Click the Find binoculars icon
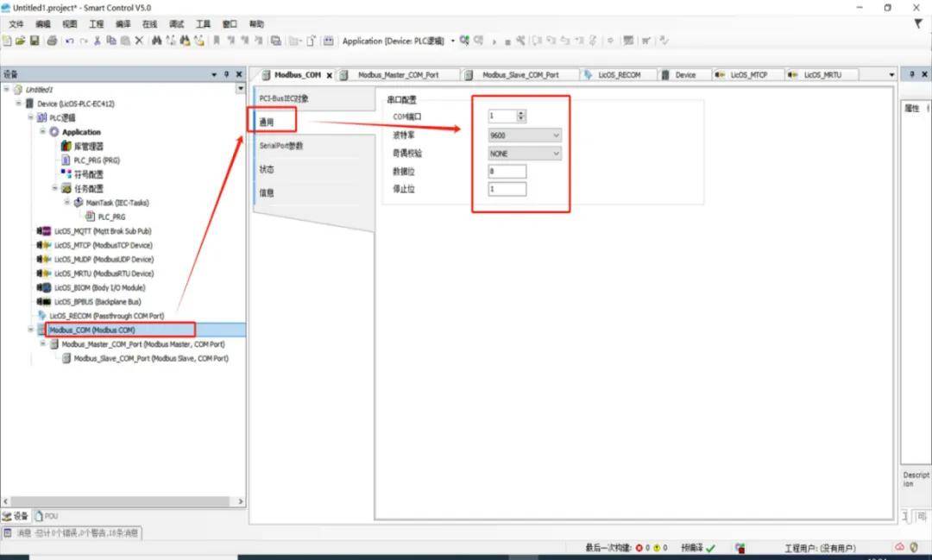932x560 pixels. click(x=156, y=41)
